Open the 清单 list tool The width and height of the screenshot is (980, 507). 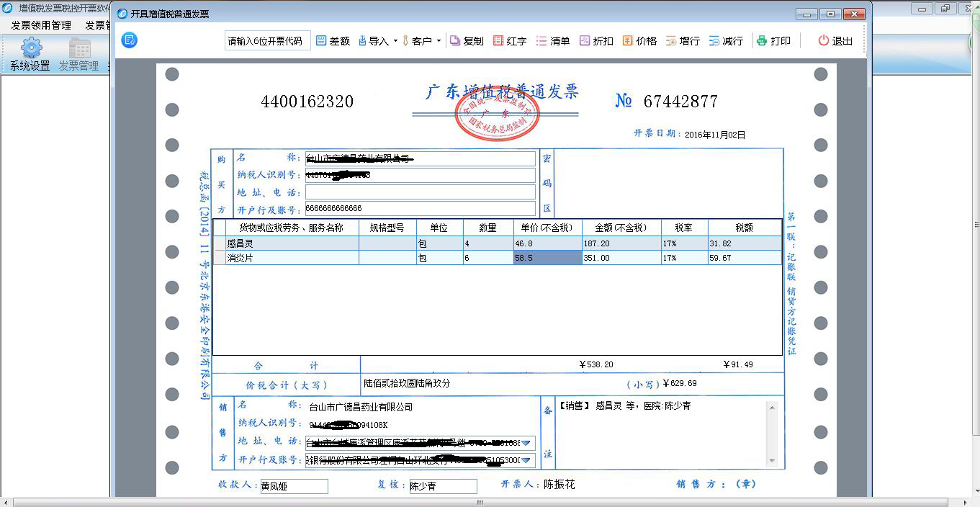pos(553,41)
